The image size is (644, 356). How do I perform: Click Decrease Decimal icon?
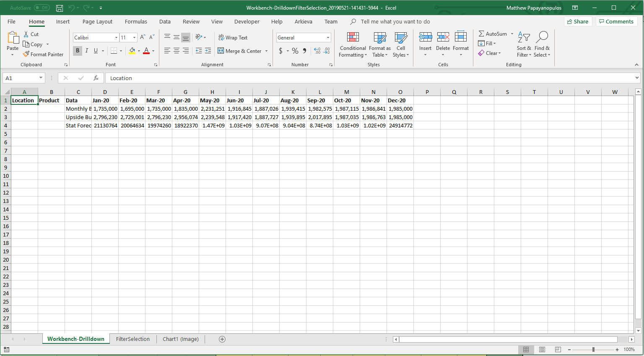[327, 51]
